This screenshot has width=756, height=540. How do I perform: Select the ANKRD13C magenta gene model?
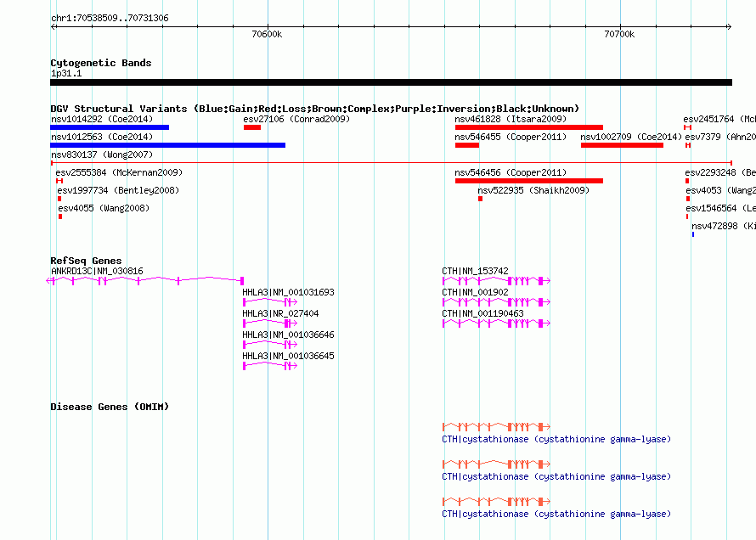[145, 281]
